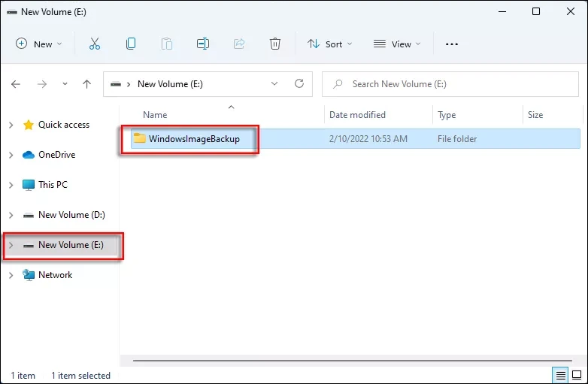Click the File folder type cell
This screenshot has width=588, height=384.
click(457, 139)
